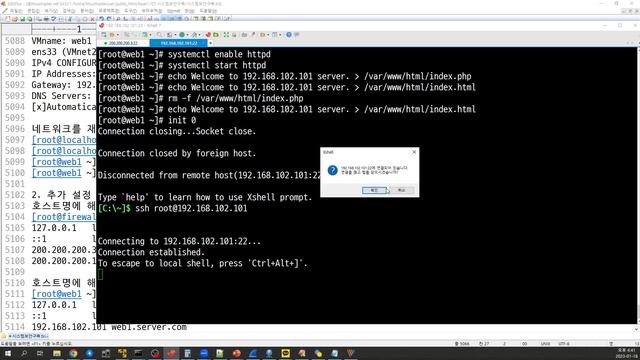Expand the layout dropdown arrow left of help icon
Screen dimensions: 640x360
coord(280,35)
